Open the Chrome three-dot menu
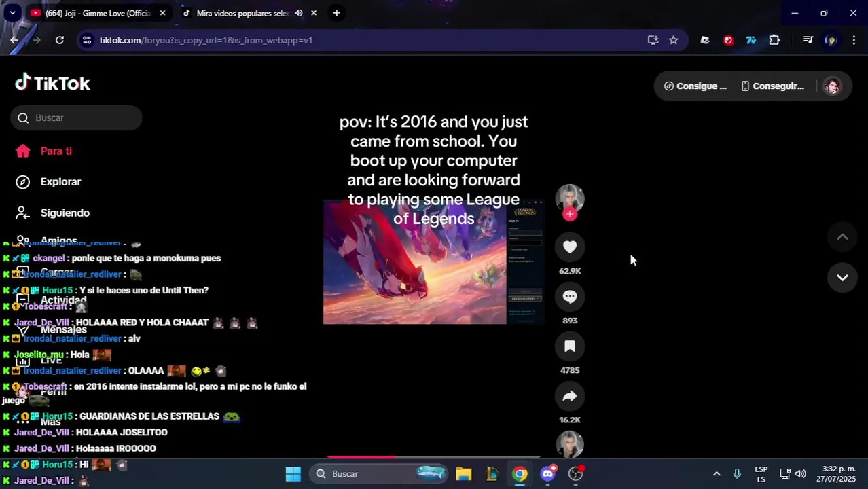 [854, 40]
